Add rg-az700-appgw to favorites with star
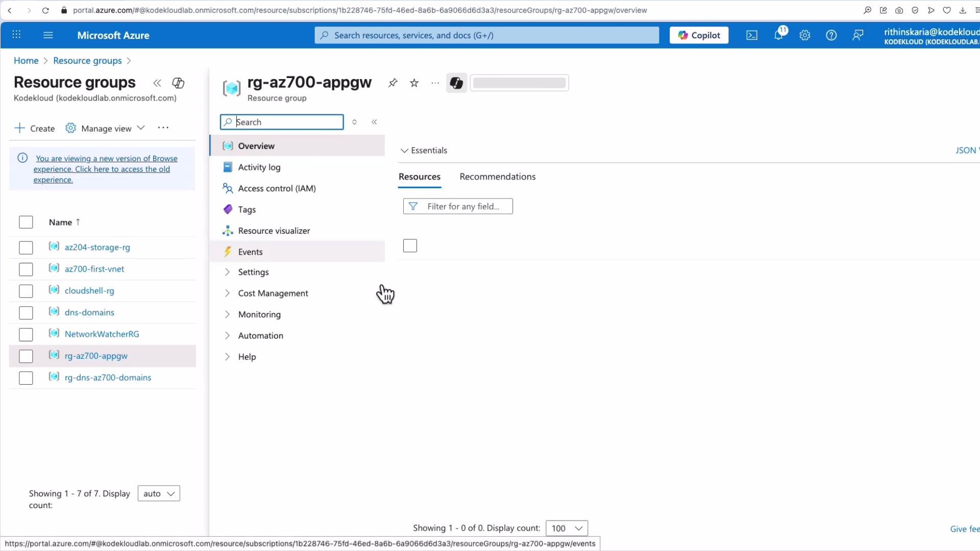 (x=414, y=83)
